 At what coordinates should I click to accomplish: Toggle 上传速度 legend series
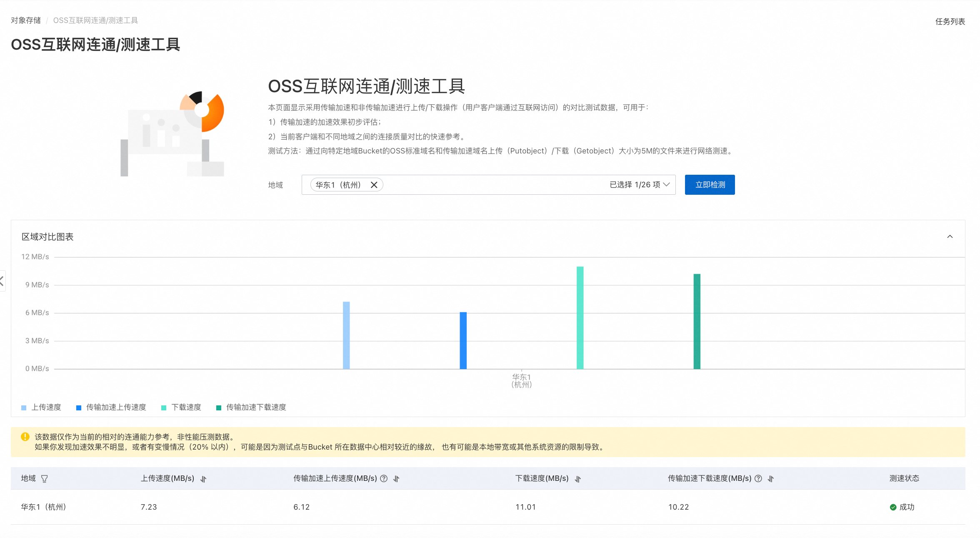pos(41,407)
